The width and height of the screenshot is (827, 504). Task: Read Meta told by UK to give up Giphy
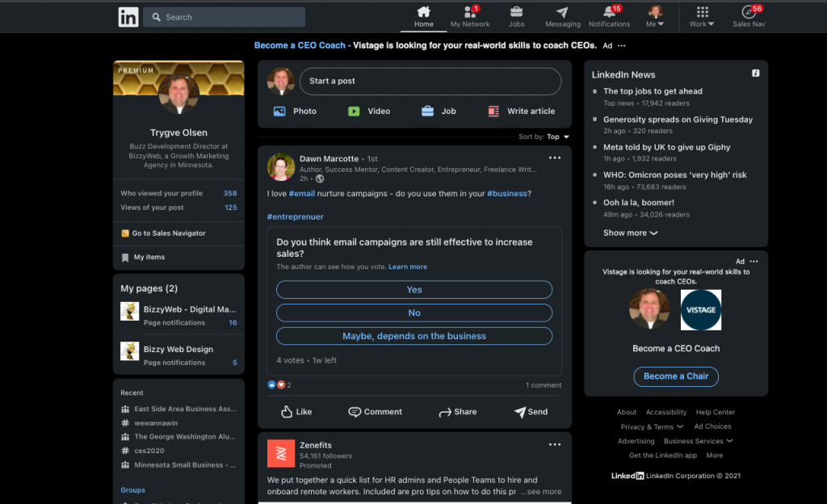666,147
